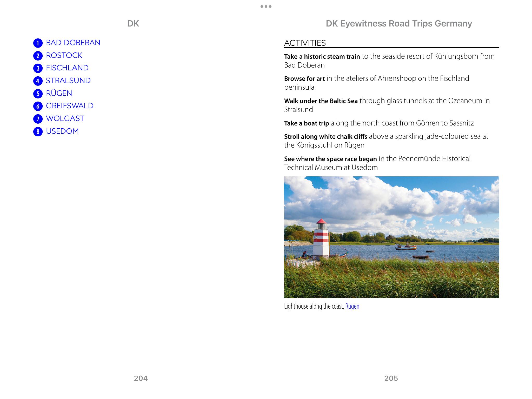
Task: Open the WOLGAST entry
Action: tap(65, 118)
